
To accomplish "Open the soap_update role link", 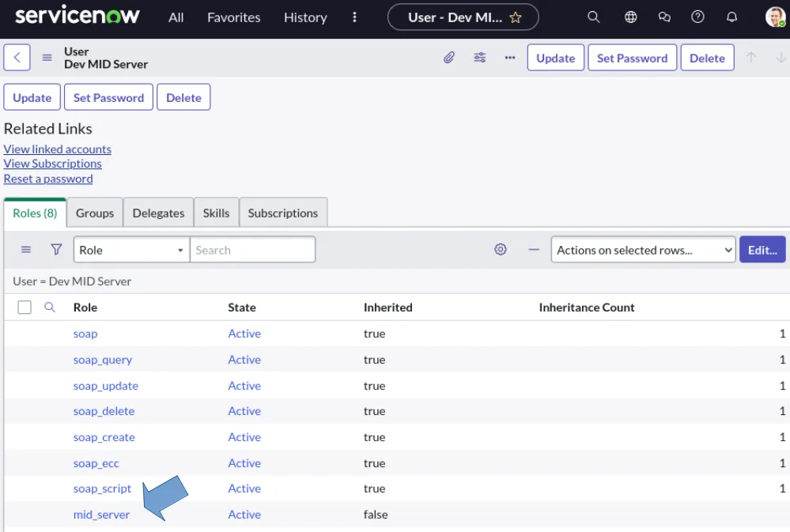I will [106, 386].
